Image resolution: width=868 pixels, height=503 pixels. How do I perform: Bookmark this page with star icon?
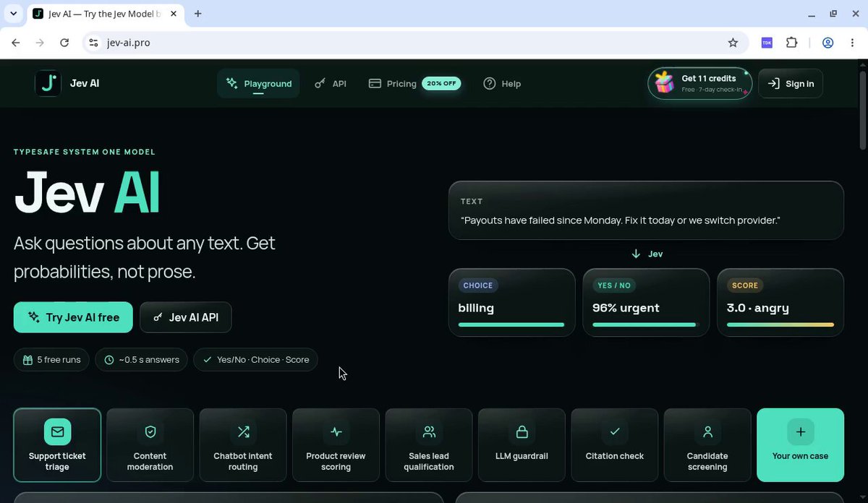[x=733, y=43]
